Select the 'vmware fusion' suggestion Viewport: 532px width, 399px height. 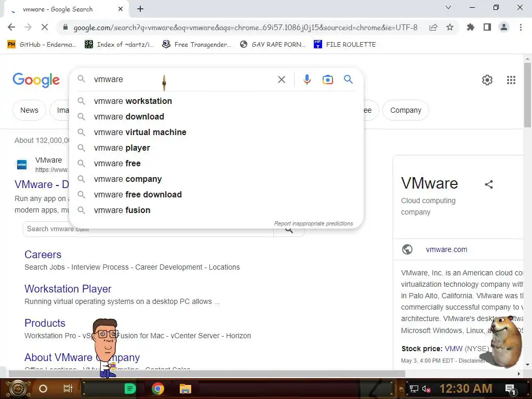click(x=216, y=210)
